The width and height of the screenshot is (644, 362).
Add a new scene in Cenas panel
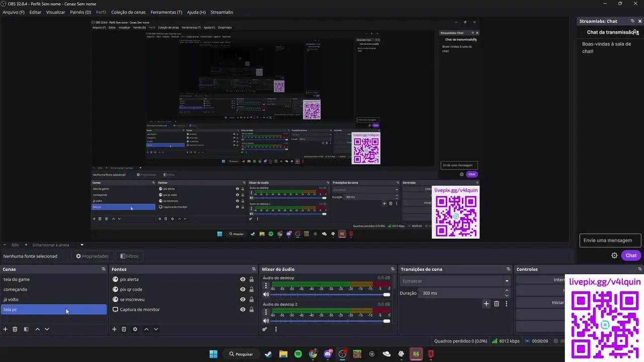(x=6, y=329)
